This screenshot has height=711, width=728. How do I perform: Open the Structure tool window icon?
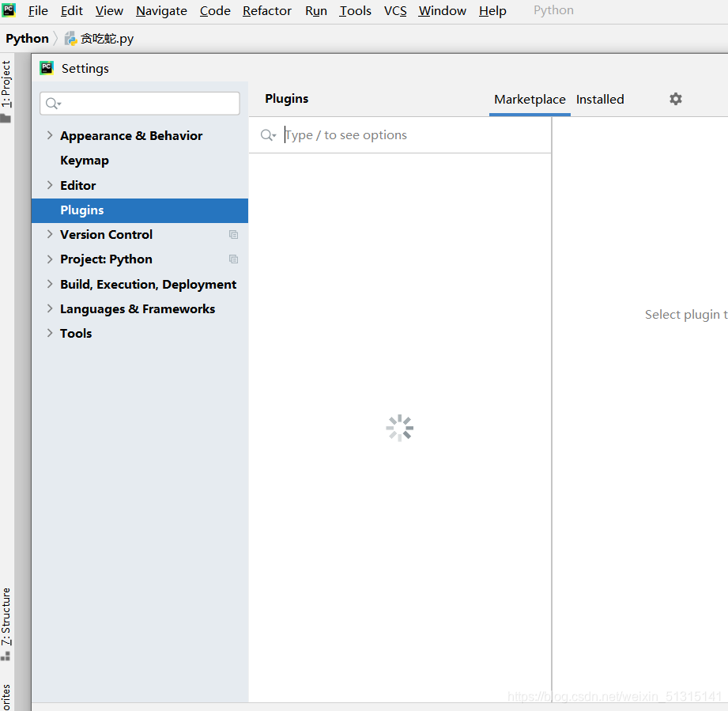tap(6, 656)
